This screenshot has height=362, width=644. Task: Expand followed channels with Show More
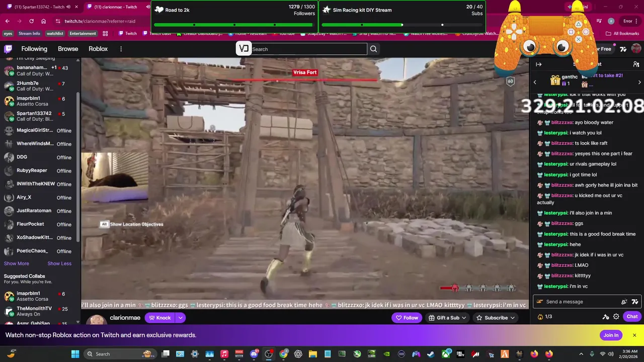point(17,263)
